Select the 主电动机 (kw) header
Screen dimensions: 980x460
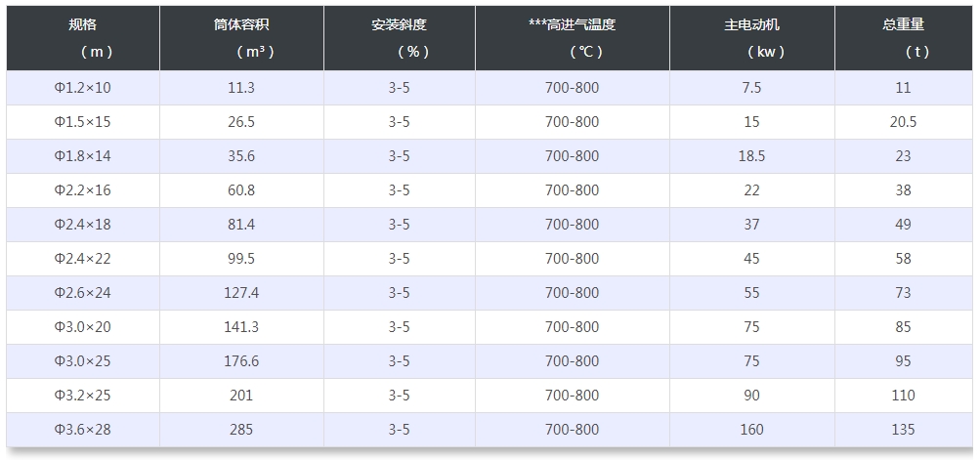click(x=752, y=38)
